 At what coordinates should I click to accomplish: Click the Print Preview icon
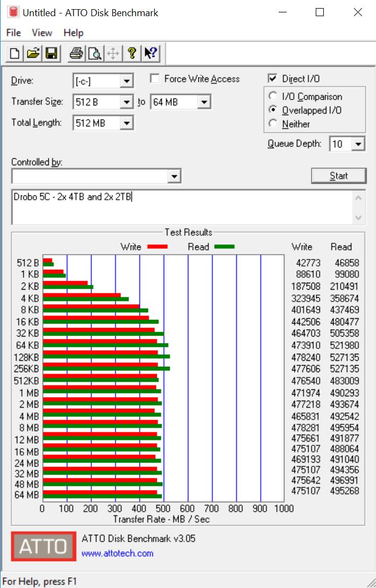(x=95, y=53)
